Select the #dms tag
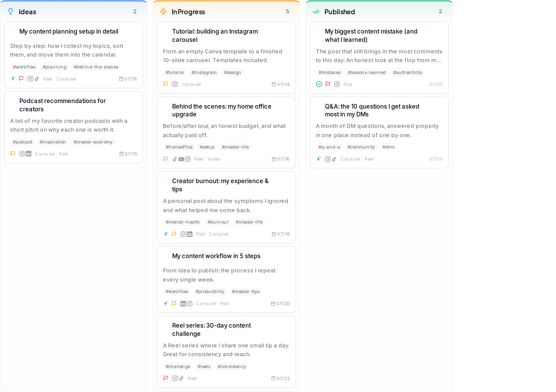Viewport: 556px width, 392px height. click(x=388, y=147)
